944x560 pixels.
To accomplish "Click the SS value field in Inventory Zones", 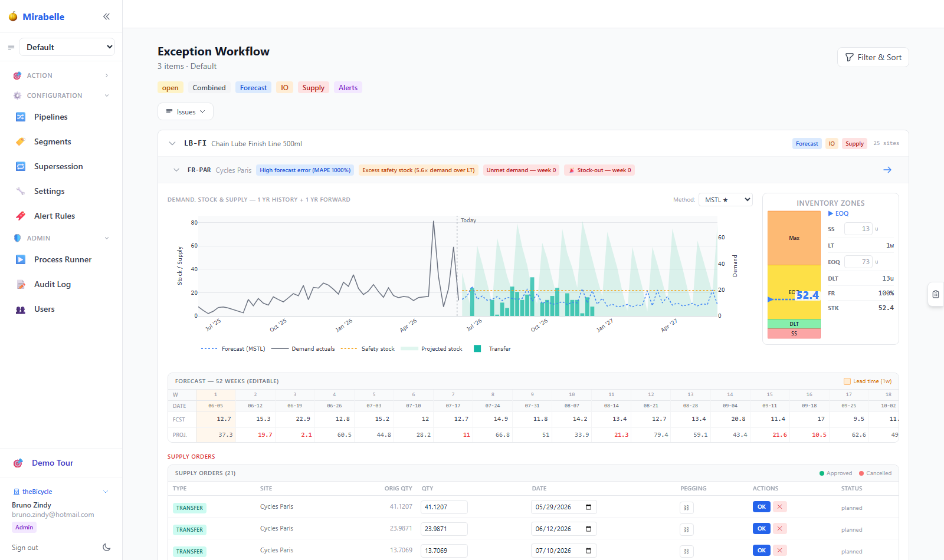I will 858,229.
